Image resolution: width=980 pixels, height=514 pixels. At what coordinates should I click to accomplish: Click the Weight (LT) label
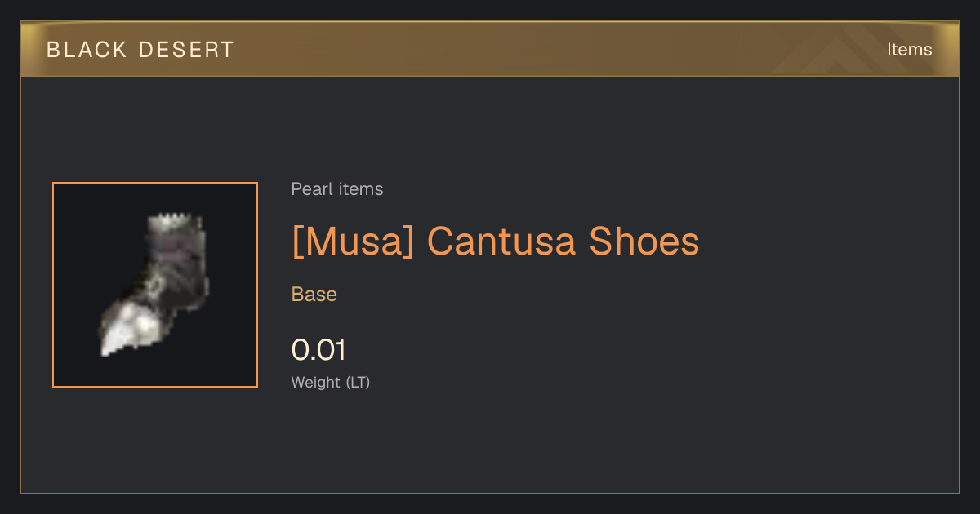pyautogui.click(x=331, y=382)
